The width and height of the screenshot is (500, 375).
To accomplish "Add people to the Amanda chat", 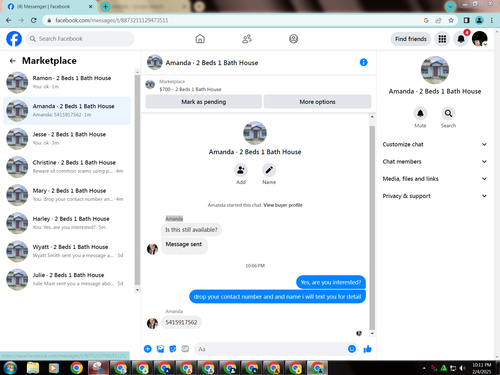I will [x=241, y=170].
